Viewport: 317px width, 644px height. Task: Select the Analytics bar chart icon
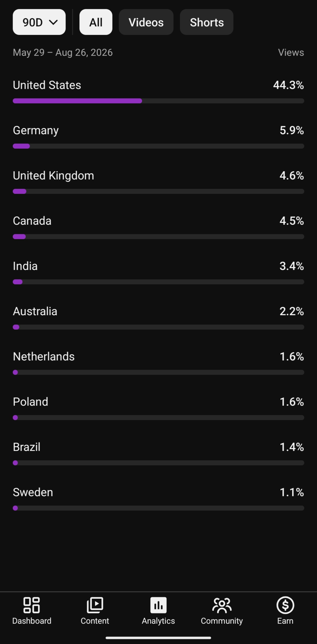pyautogui.click(x=158, y=605)
